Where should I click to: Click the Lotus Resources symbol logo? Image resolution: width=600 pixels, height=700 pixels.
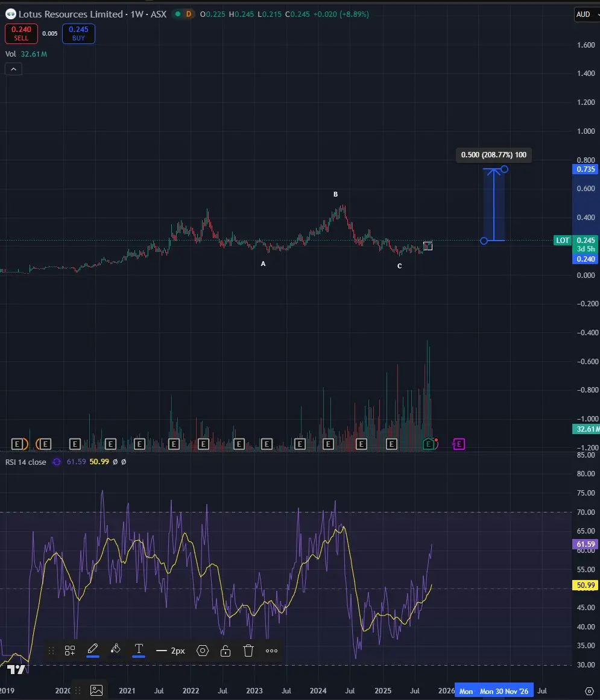tap(11, 14)
